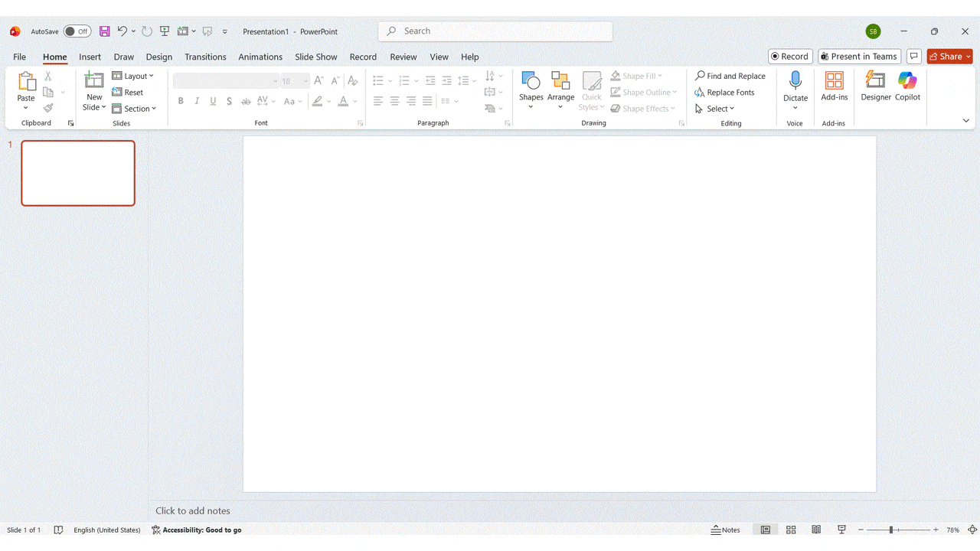Select the Format Painter icon

pyautogui.click(x=46, y=106)
